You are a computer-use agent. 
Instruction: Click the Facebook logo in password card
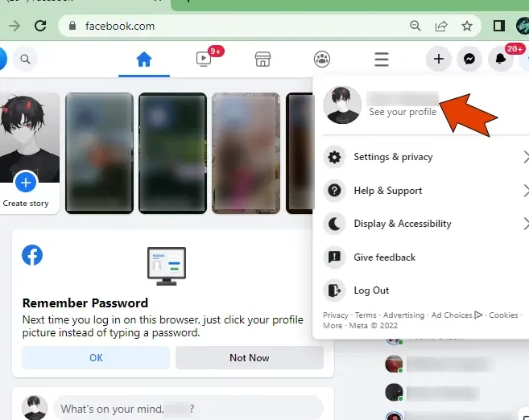click(32, 255)
